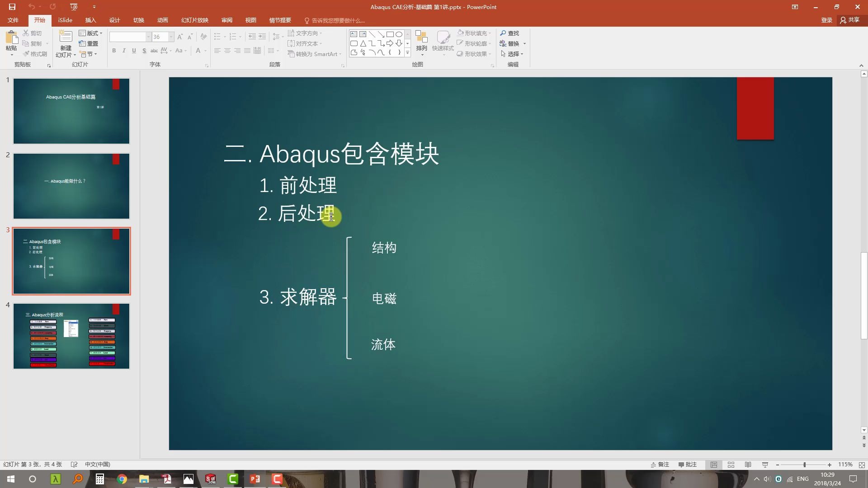
Task: Increase list indent level
Action: click(262, 37)
